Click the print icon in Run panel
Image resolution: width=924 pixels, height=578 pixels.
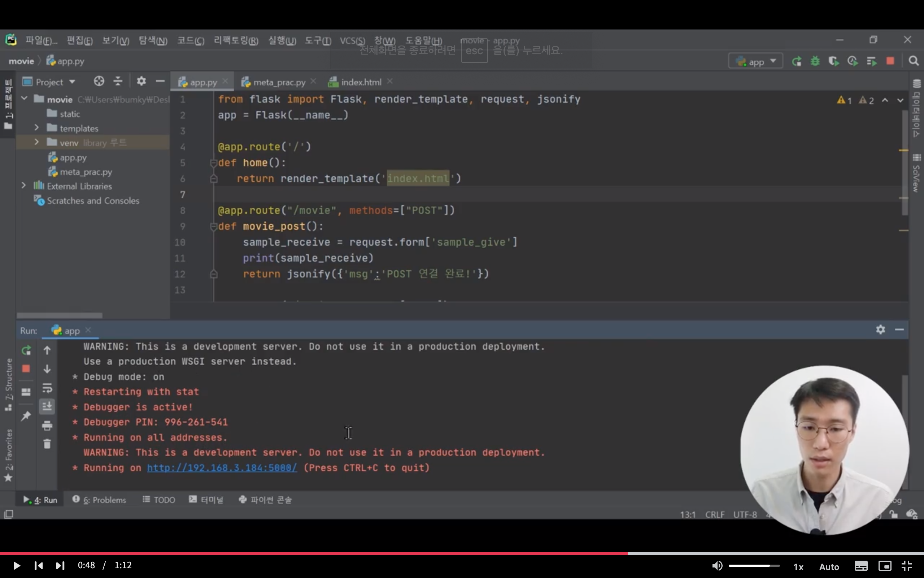click(x=47, y=426)
